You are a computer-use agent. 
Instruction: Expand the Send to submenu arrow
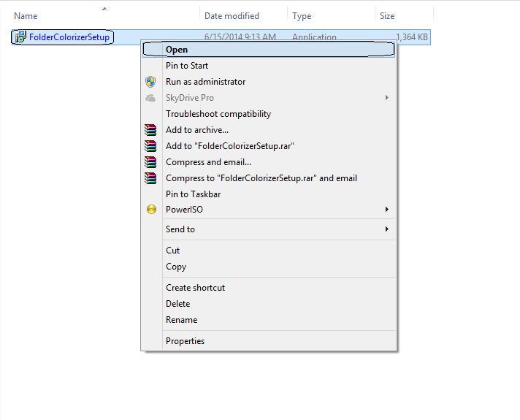click(386, 229)
